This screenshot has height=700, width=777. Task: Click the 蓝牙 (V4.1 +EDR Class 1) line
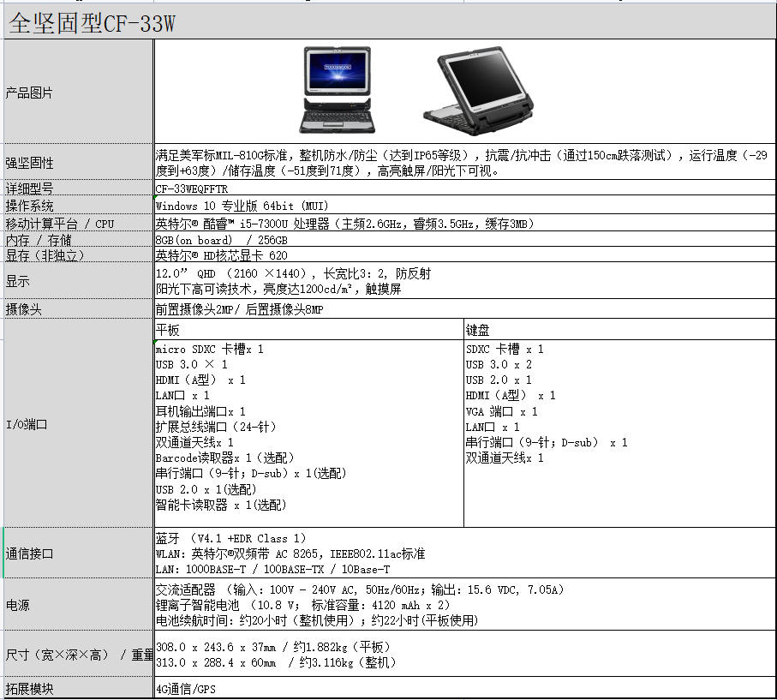(231, 538)
